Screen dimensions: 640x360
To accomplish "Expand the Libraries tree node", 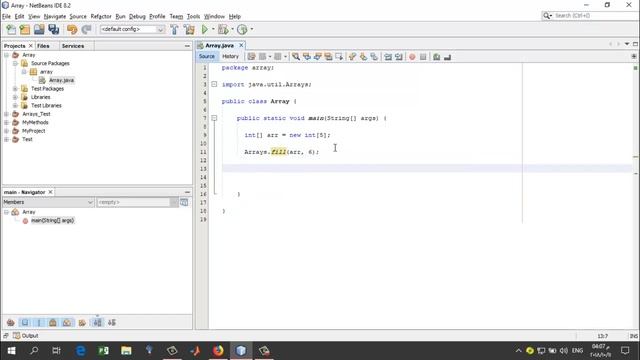I will 15,97.
